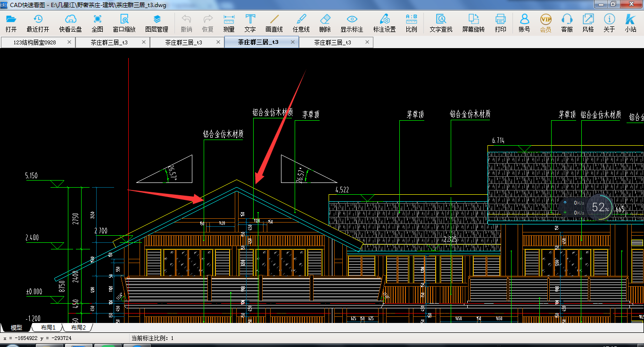The height and width of the screenshot is (347, 644).
Task: Click the 5.150 elevation label
Action: click(x=32, y=176)
